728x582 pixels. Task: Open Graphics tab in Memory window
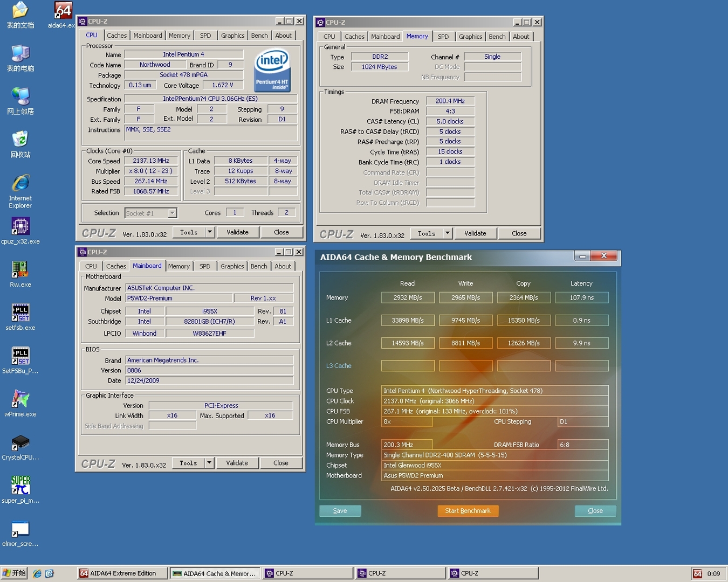pos(470,37)
